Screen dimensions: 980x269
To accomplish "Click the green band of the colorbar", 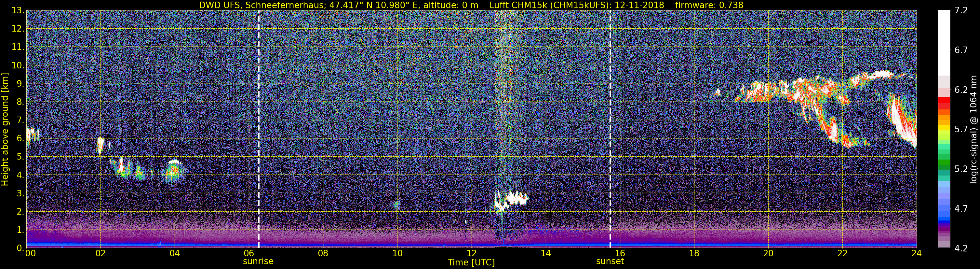I will [944, 163].
